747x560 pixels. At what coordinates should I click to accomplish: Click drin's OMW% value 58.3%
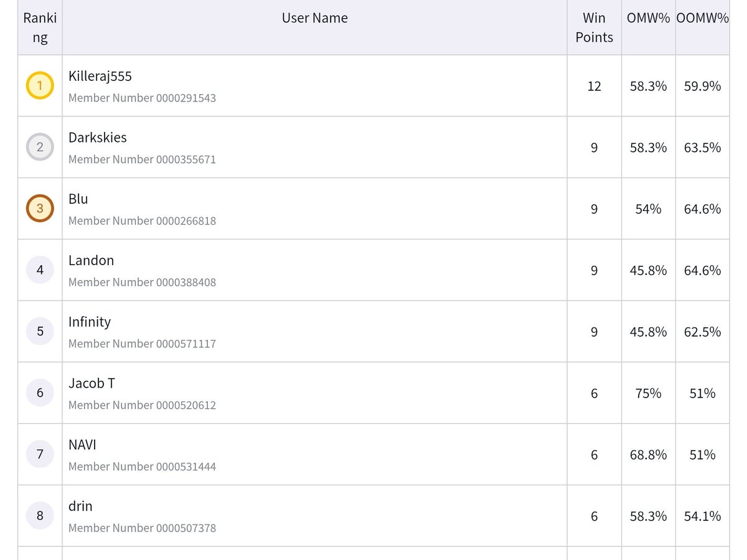[x=648, y=516]
